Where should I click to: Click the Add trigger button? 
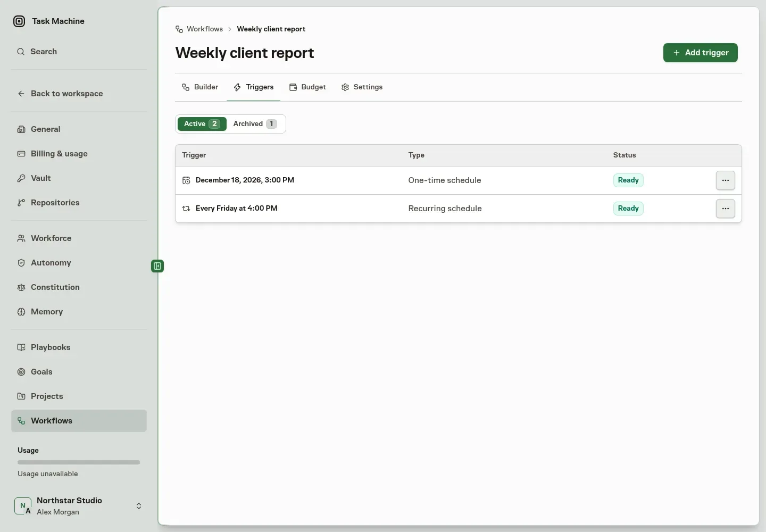pos(701,53)
